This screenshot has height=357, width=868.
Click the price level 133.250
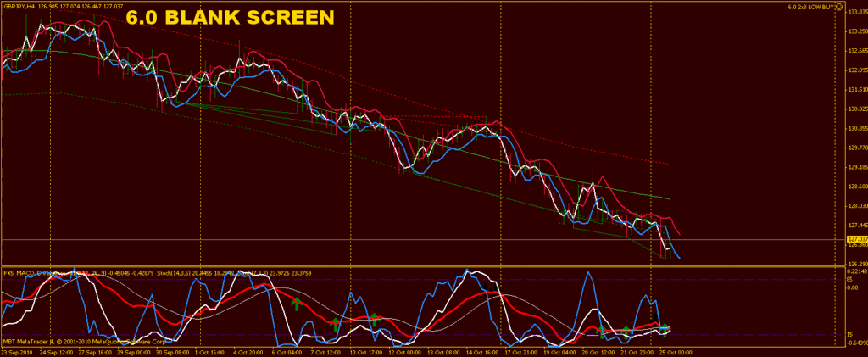click(857, 31)
